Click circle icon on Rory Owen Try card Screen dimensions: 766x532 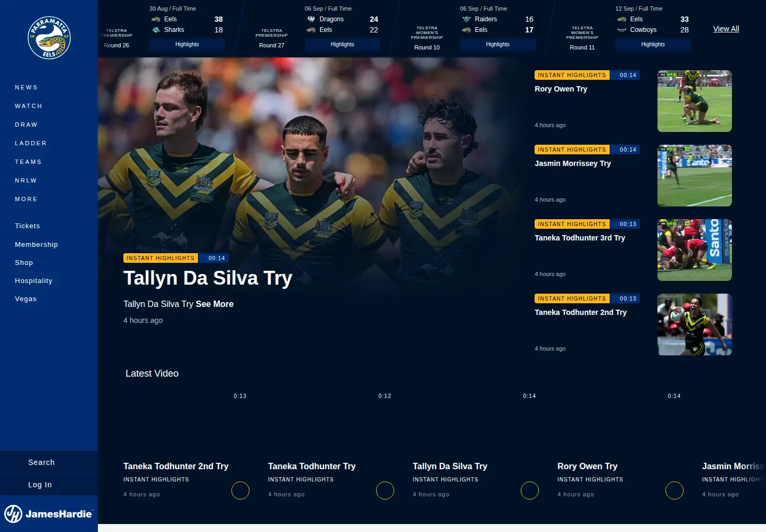[x=675, y=491]
